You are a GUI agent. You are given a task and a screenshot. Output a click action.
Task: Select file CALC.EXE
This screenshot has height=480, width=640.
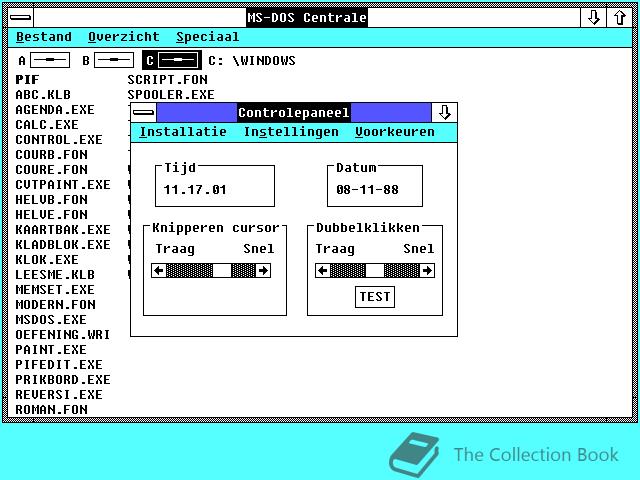[x=47, y=125]
